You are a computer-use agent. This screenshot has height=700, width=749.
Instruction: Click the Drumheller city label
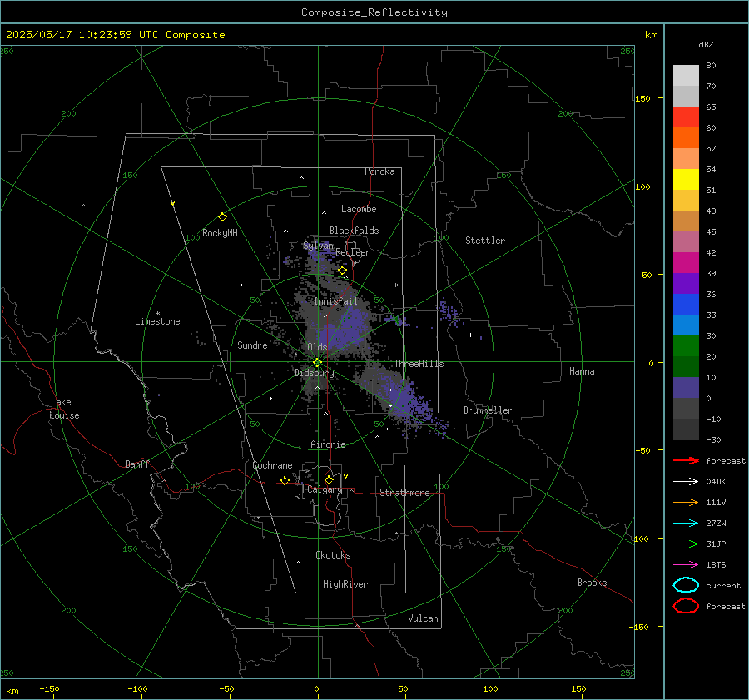[488, 410]
